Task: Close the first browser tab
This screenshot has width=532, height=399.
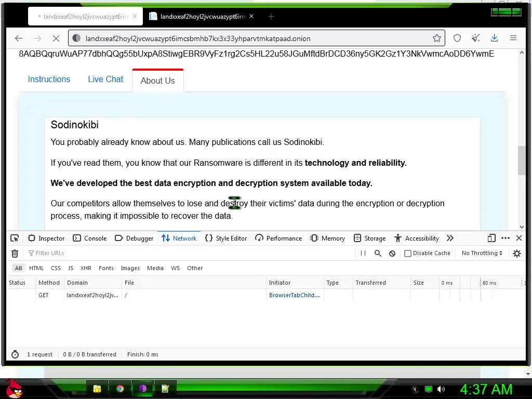Action: pyautogui.click(x=135, y=16)
